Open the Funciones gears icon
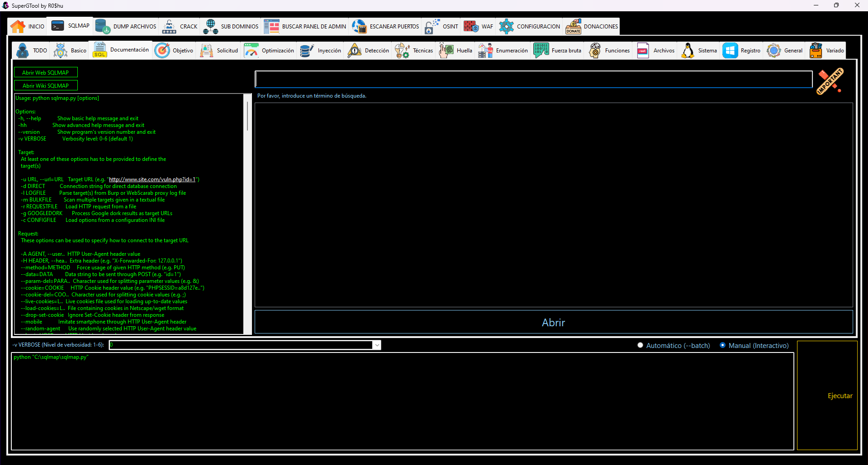 pyautogui.click(x=595, y=51)
